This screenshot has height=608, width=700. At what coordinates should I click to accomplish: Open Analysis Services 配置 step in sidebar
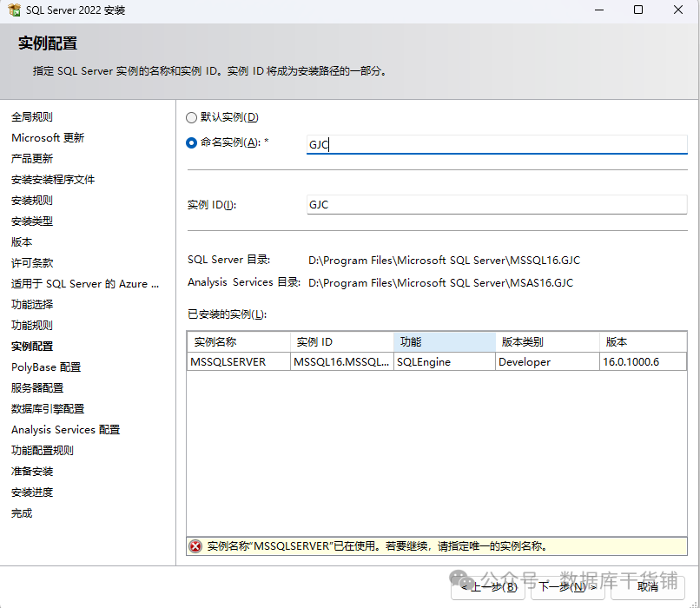66,430
